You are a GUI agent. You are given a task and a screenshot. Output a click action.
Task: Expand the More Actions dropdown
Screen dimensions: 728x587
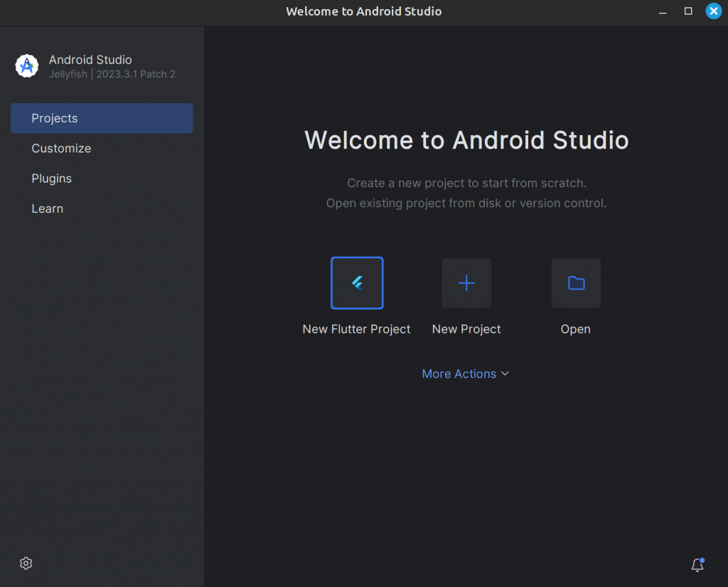pos(465,374)
